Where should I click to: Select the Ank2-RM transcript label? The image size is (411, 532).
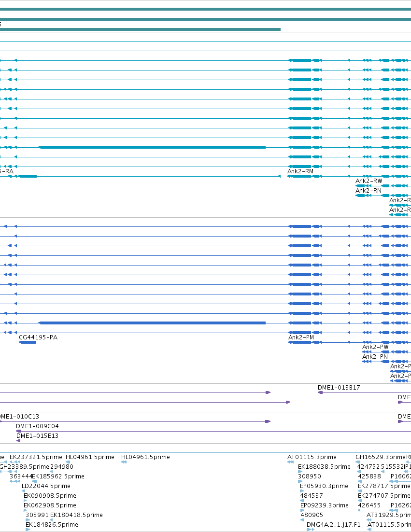pyautogui.click(x=300, y=171)
